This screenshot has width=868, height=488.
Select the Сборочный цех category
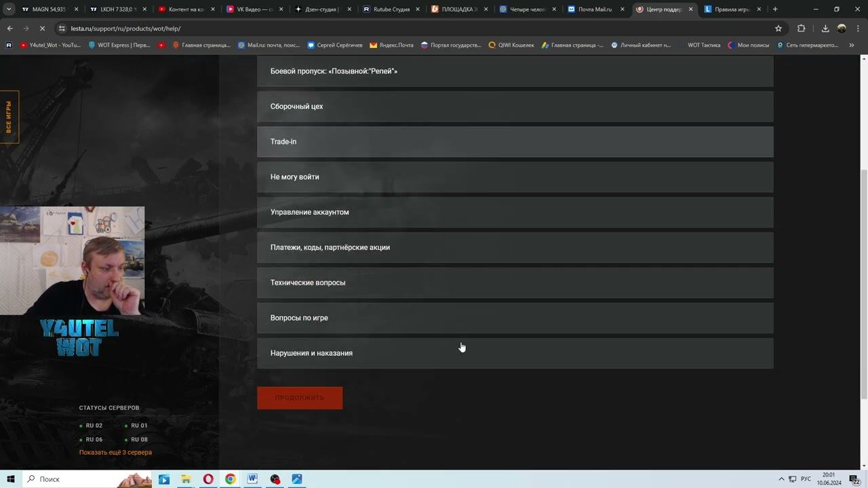[x=515, y=106]
